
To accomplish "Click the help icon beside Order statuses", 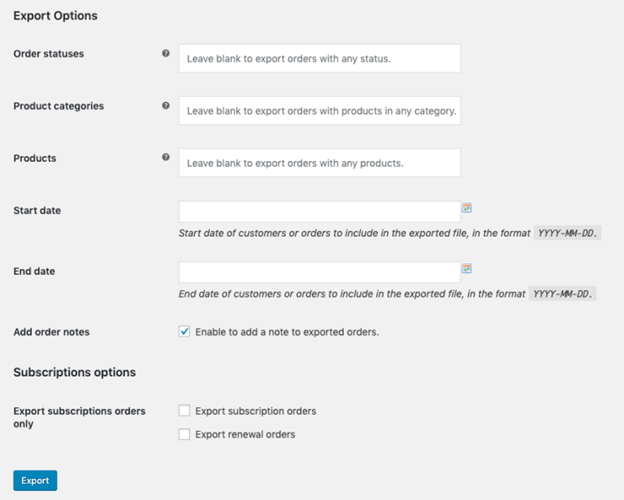I will pyautogui.click(x=166, y=54).
